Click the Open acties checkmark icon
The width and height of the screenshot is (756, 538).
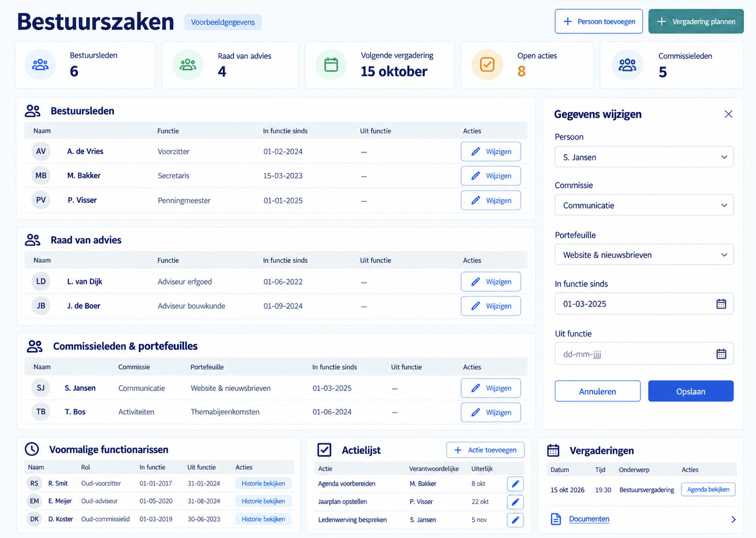(x=487, y=65)
